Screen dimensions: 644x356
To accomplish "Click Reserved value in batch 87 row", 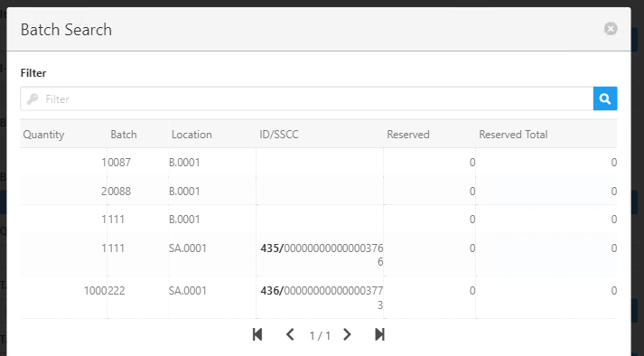I will click(472, 163).
